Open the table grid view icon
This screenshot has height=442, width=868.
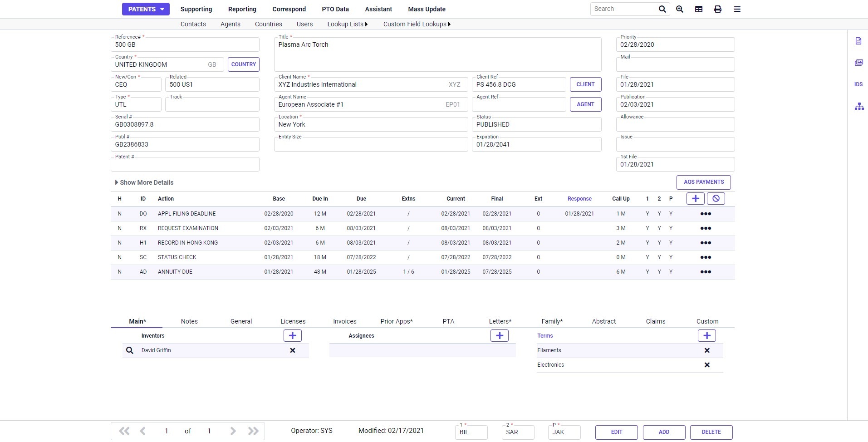699,9
